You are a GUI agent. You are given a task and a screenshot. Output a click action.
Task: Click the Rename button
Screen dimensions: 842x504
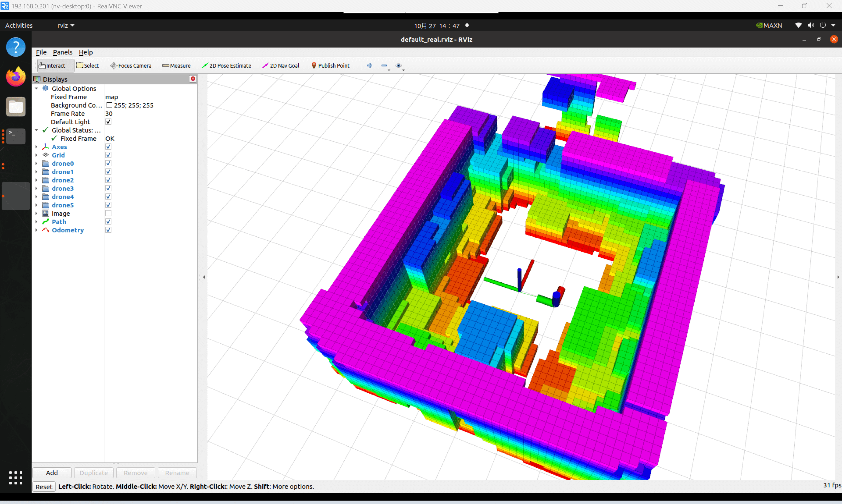click(x=177, y=473)
